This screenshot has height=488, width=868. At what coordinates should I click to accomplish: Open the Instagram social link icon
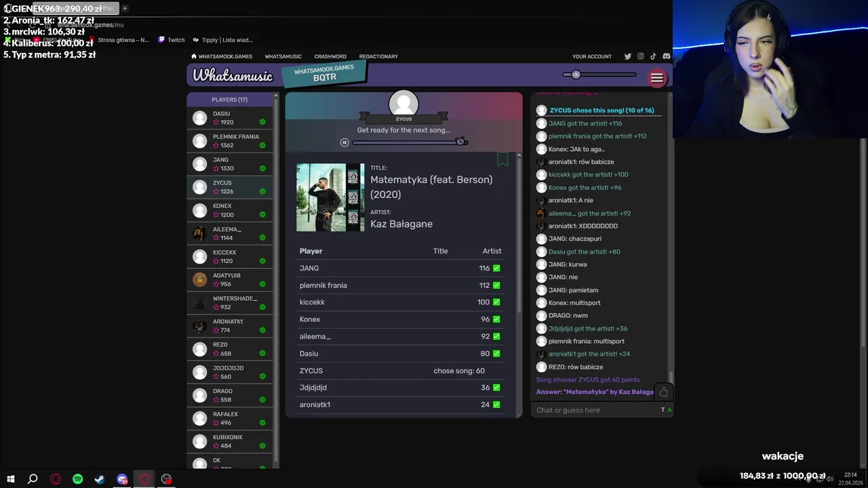coord(640,56)
